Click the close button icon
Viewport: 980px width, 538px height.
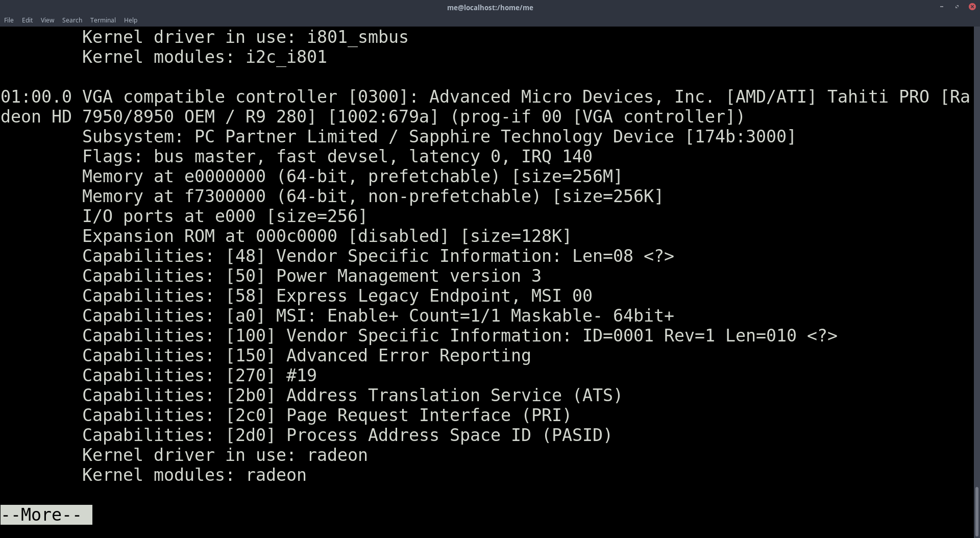(972, 7)
